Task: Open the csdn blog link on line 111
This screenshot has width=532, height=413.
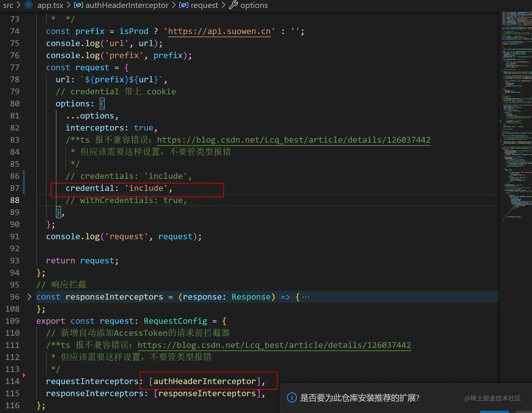Action: pos(274,345)
